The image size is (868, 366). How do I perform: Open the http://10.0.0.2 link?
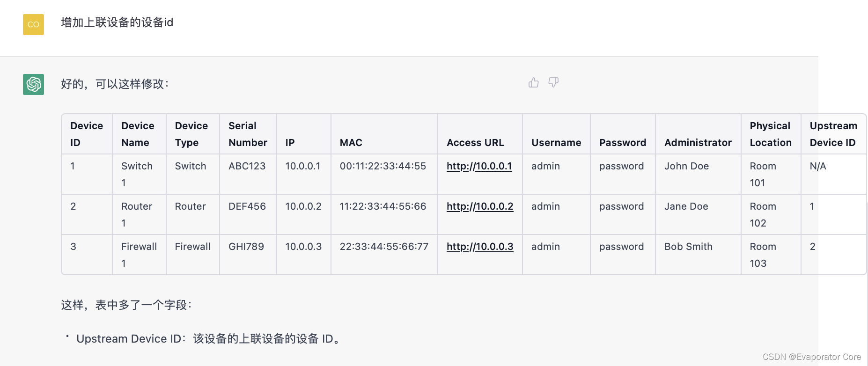pyautogui.click(x=480, y=206)
